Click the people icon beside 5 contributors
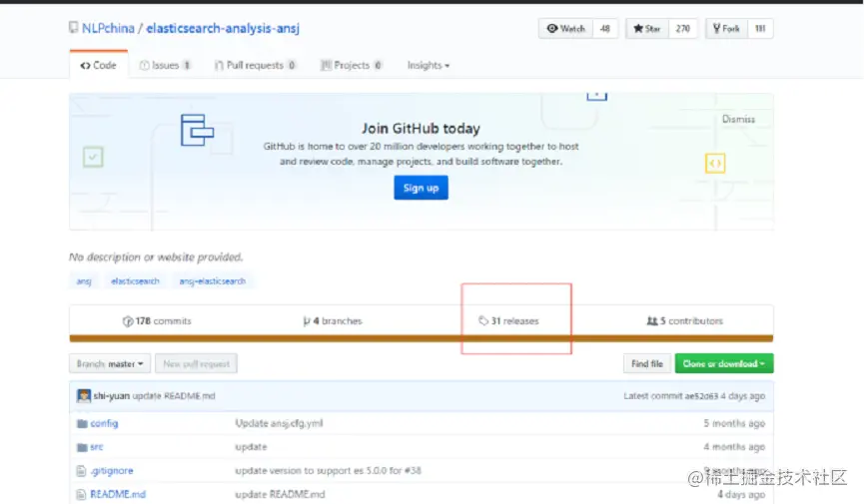 click(652, 320)
